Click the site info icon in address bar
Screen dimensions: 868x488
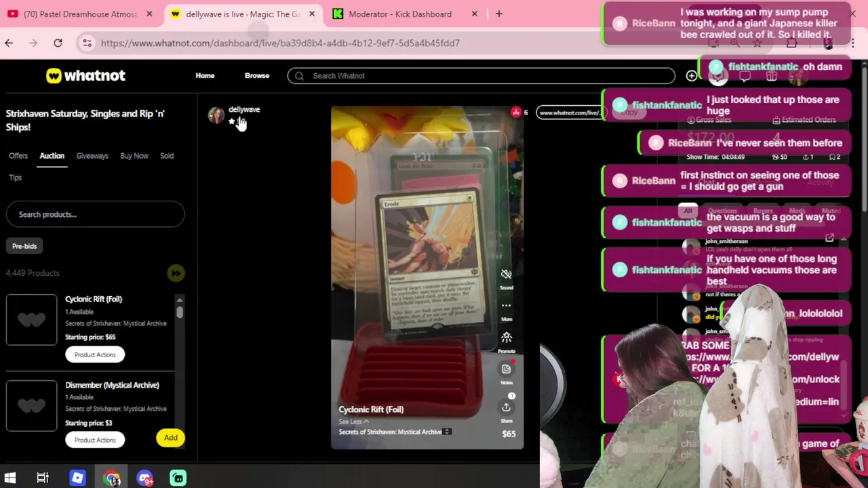87,43
